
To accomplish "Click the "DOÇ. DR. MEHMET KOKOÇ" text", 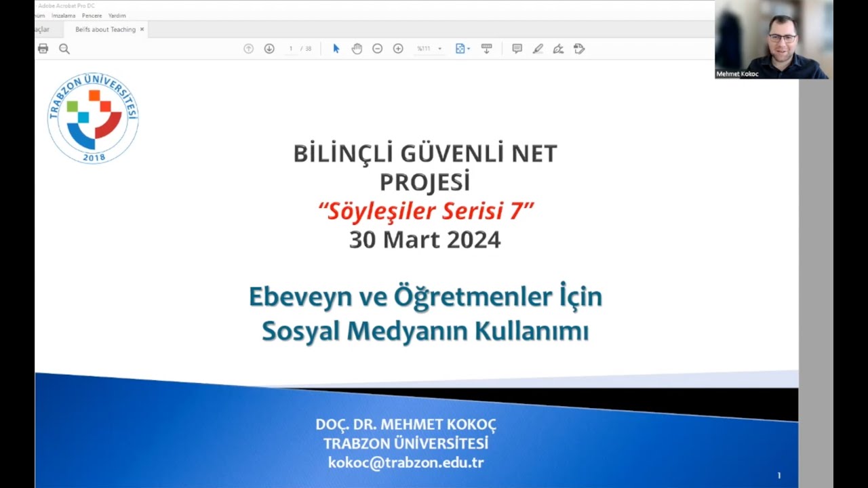I will click(x=406, y=425).
